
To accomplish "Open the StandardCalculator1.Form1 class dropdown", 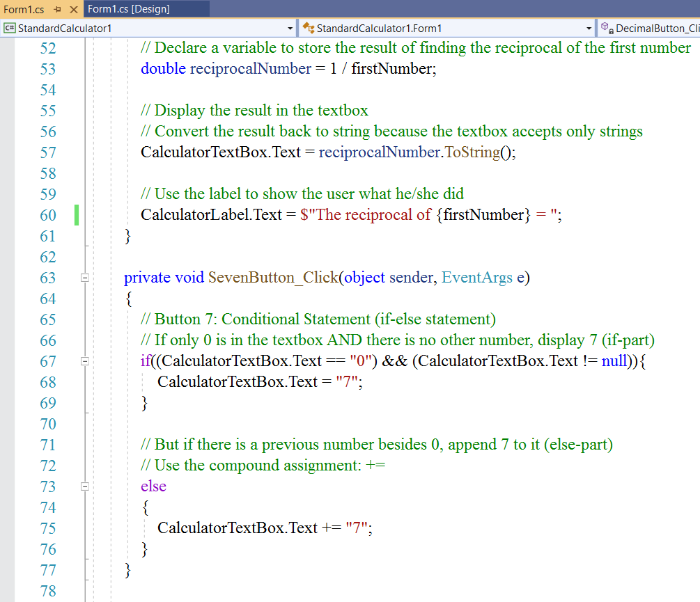I will pyautogui.click(x=589, y=29).
